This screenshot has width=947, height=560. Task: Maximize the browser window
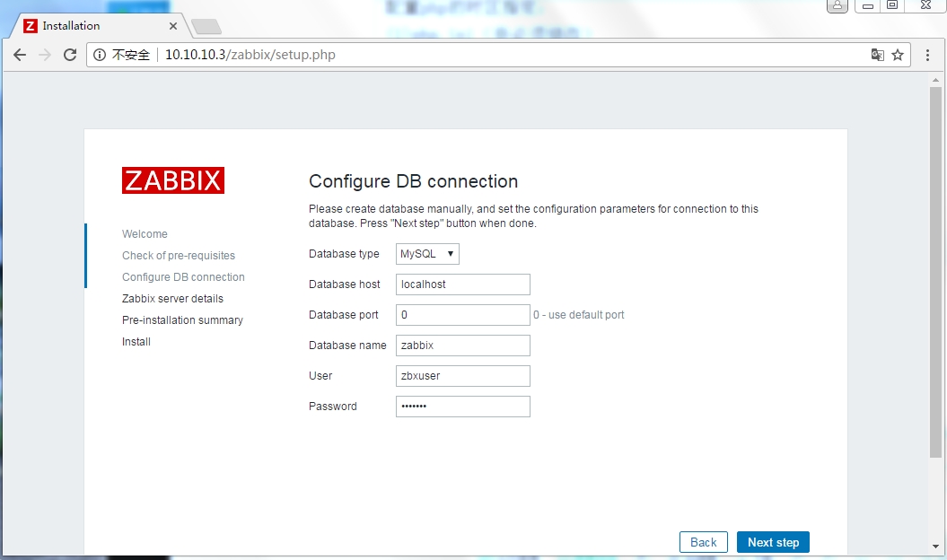892,5
